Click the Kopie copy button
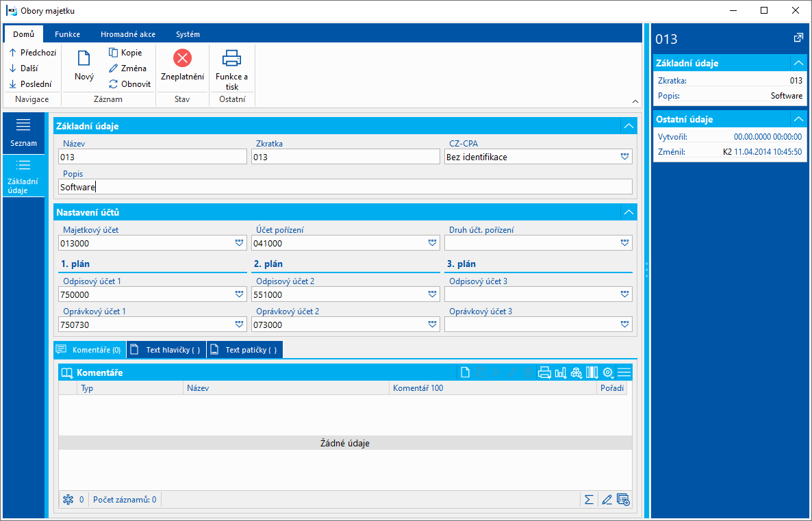812x521 pixels. pyautogui.click(x=125, y=52)
